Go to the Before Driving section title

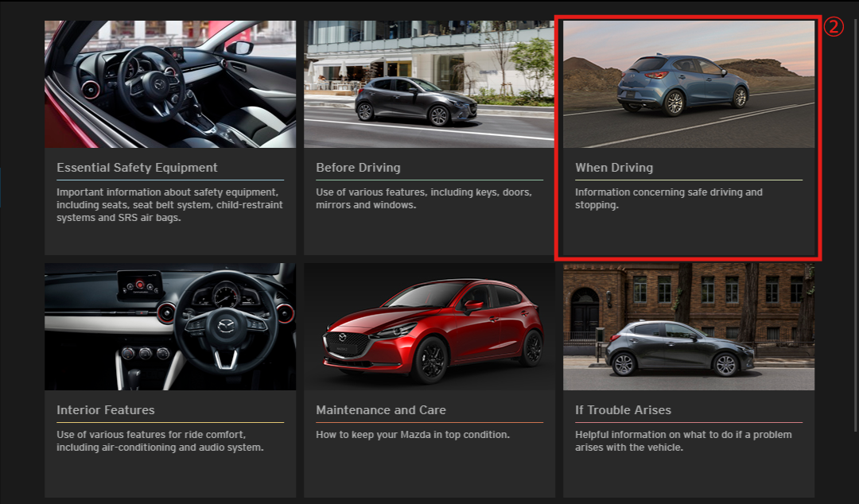point(358,168)
